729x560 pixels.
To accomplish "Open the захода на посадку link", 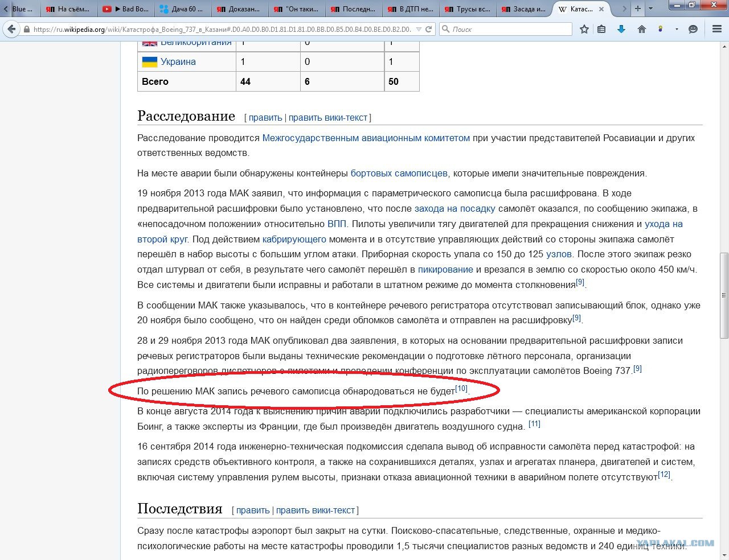I will [x=455, y=208].
